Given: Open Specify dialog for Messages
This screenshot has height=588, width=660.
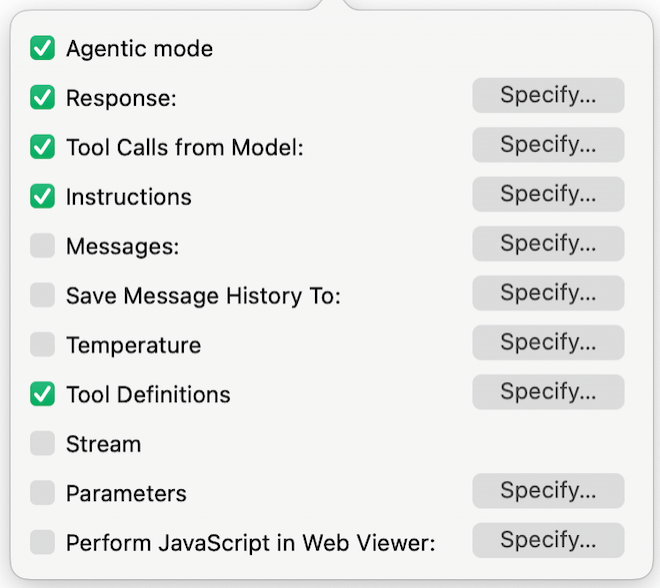Looking at the screenshot, I should coord(548,244).
